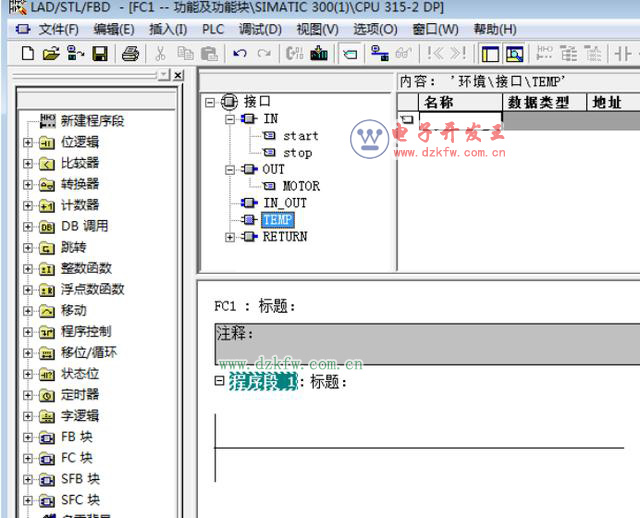The image size is (640, 518).
Task: Click the 注释 comment box
Action: [427, 344]
